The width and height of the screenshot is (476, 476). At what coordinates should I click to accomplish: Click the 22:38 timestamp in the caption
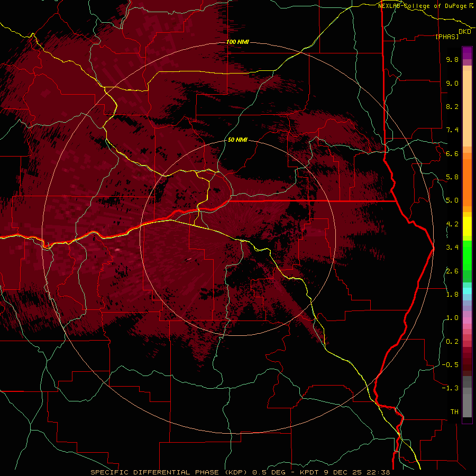click(x=380, y=472)
